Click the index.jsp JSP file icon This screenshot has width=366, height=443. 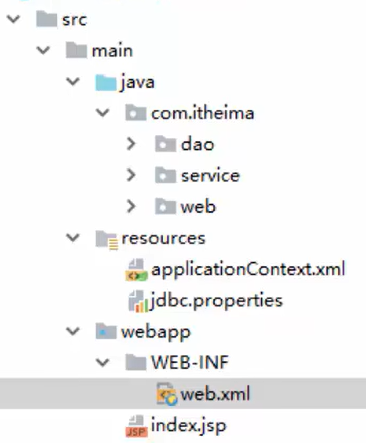pyautogui.click(x=136, y=426)
